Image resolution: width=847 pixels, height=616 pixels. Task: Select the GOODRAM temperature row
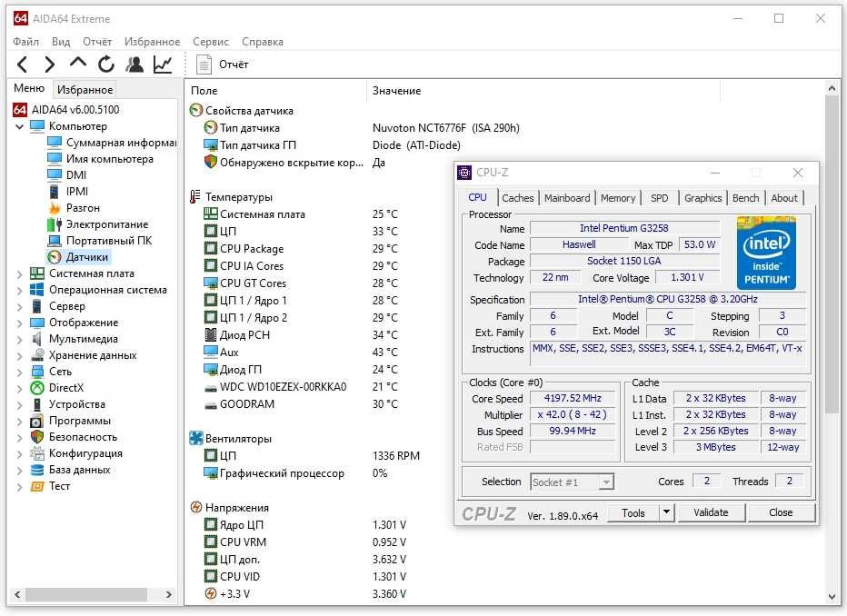click(x=300, y=403)
